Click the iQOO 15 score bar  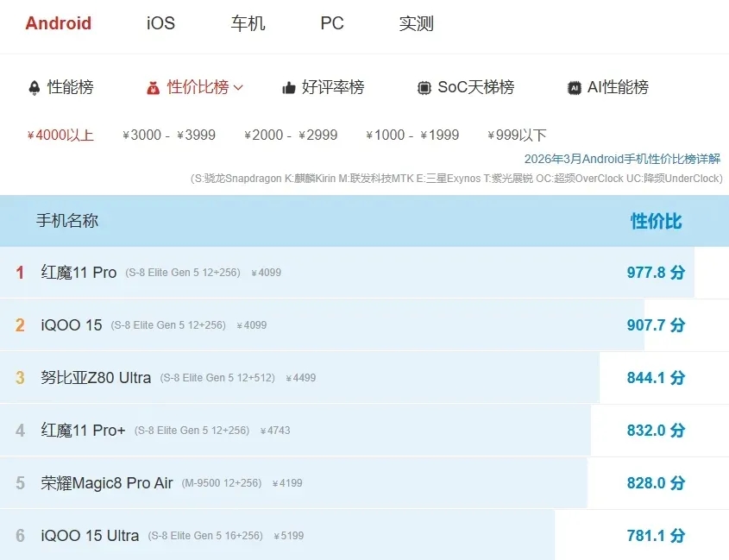click(x=345, y=325)
